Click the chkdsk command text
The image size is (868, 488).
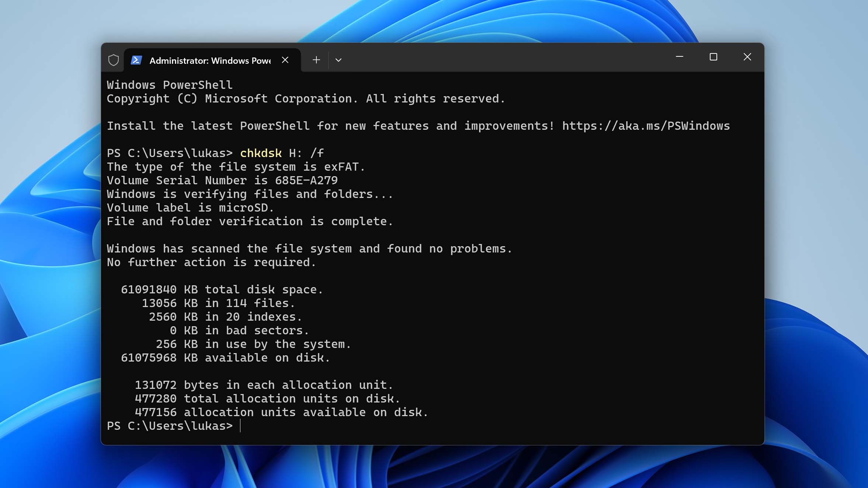pos(261,153)
